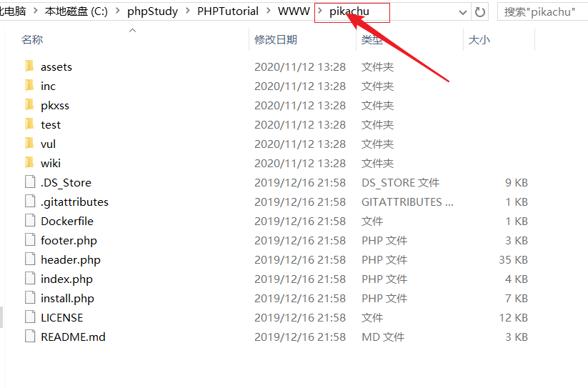Click the assets folder icon
The image size is (588, 388).
click(29, 66)
